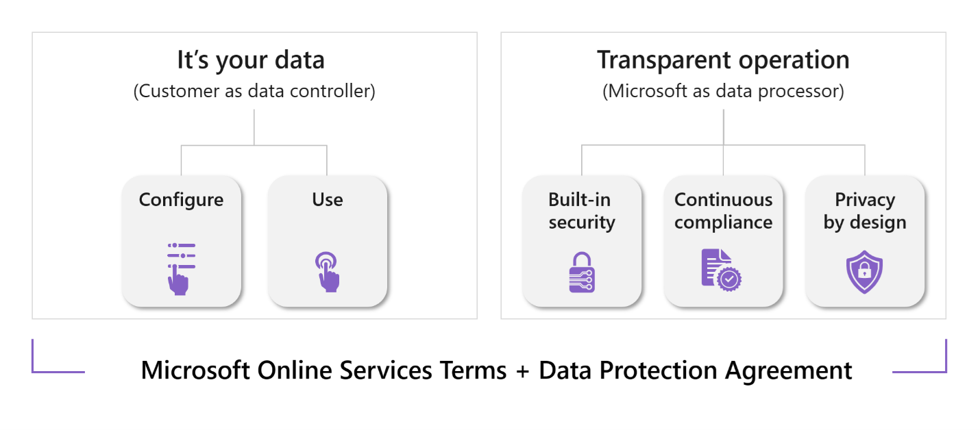Click the right purple bracket corner
Screen dimensions: 980x430
tap(920, 356)
